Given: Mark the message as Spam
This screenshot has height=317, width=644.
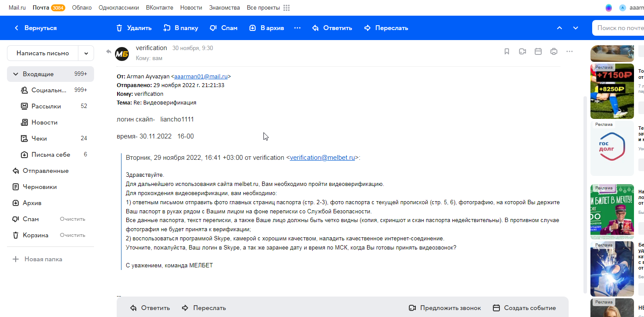Looking at the screenshot, I should (223, 28).
